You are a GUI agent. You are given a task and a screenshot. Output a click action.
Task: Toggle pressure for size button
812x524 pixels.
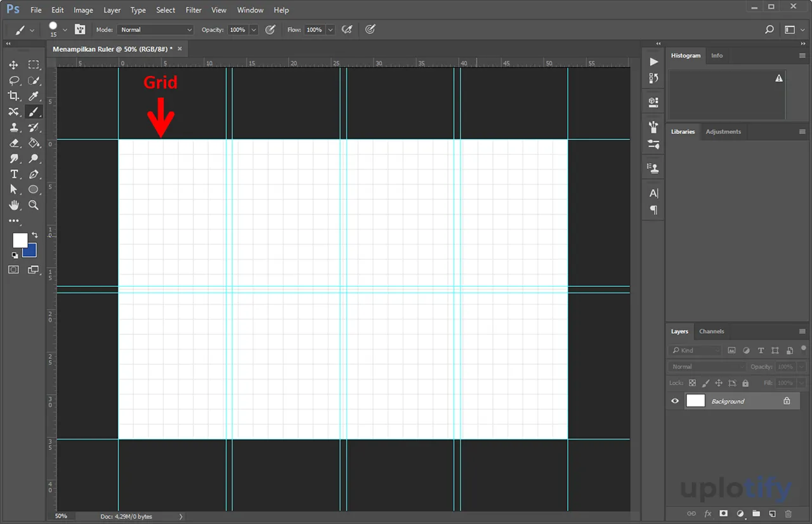370,29
